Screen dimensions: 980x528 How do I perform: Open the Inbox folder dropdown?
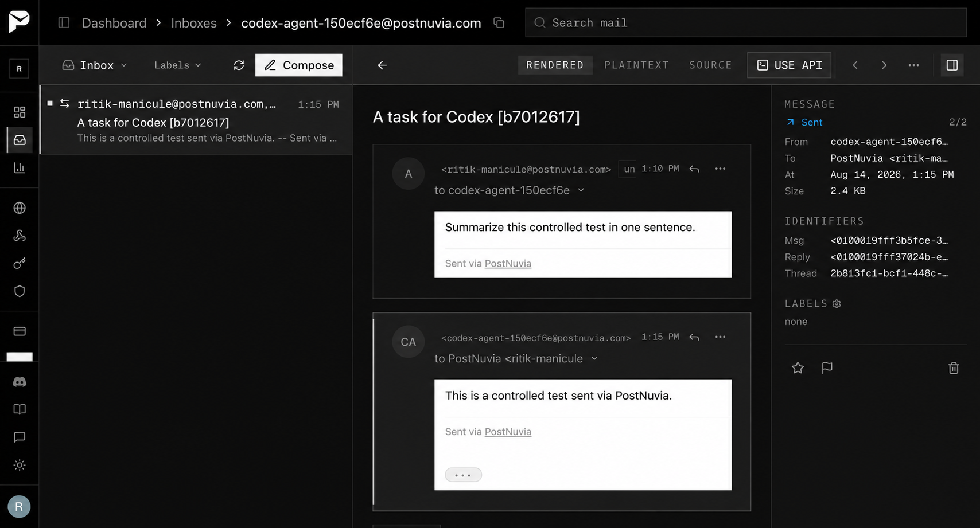tap(95, 65)
